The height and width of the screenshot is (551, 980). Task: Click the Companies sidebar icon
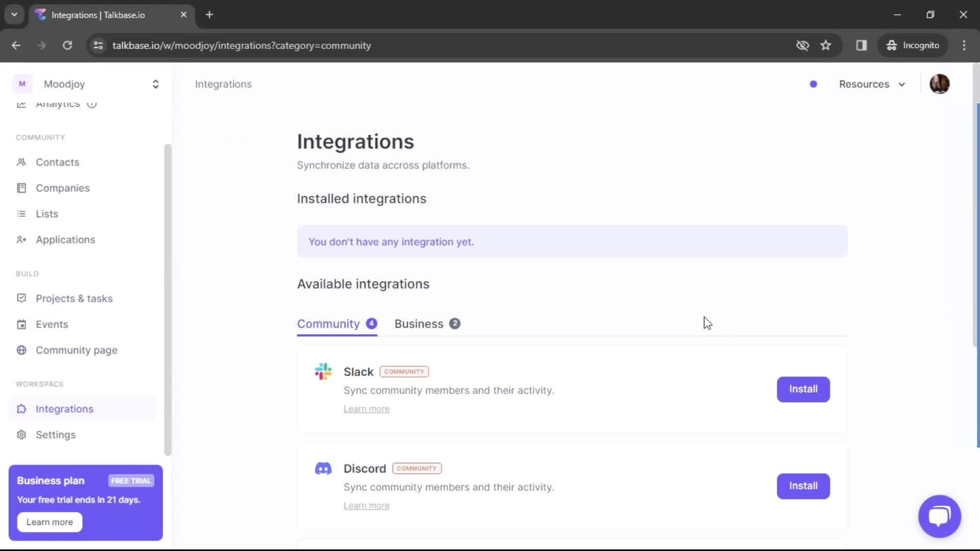(21, 188)
